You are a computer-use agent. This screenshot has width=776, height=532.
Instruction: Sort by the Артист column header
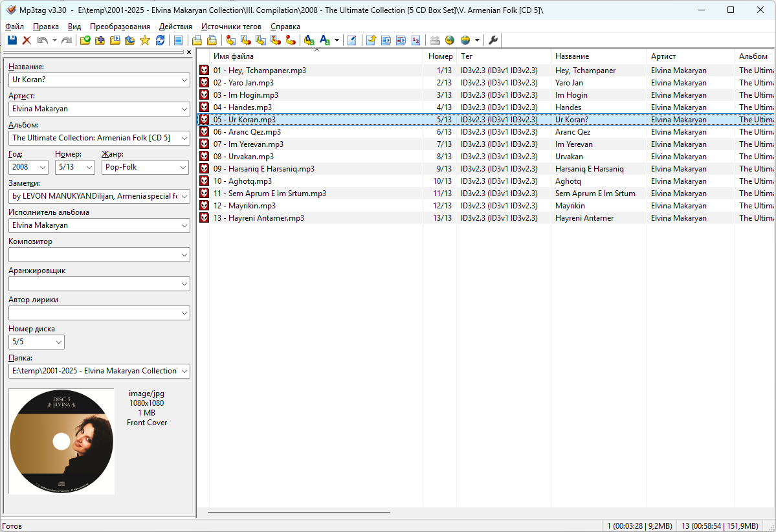(663, 56)
